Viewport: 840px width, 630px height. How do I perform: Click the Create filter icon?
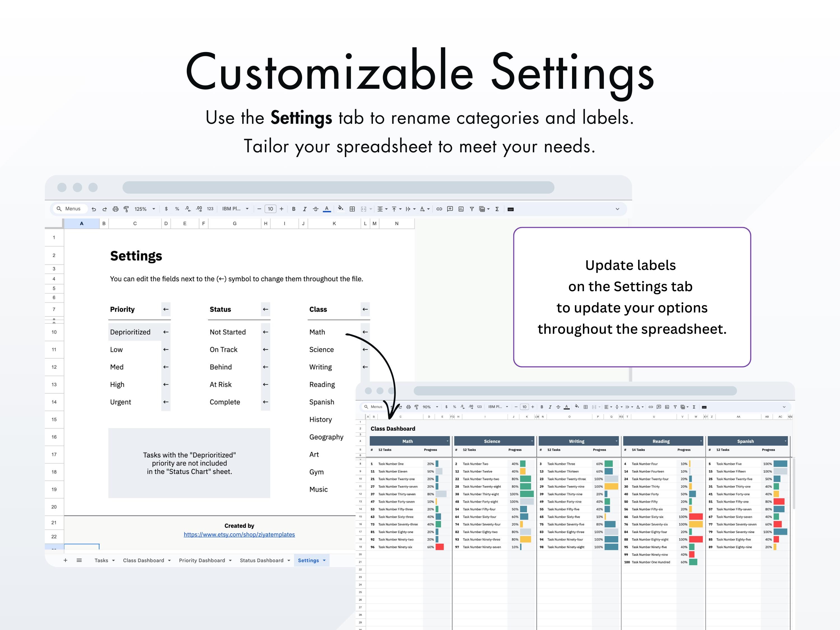[472, 209]
